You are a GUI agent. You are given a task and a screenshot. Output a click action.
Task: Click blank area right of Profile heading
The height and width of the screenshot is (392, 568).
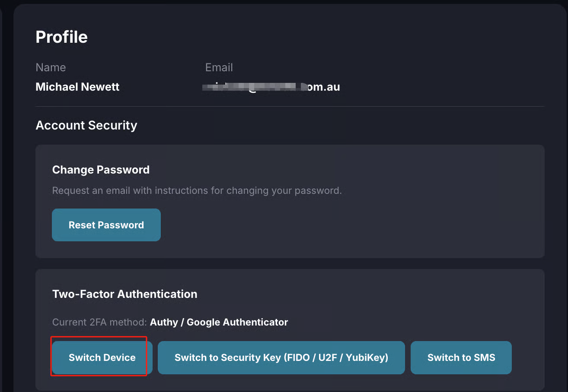point(303,37)
